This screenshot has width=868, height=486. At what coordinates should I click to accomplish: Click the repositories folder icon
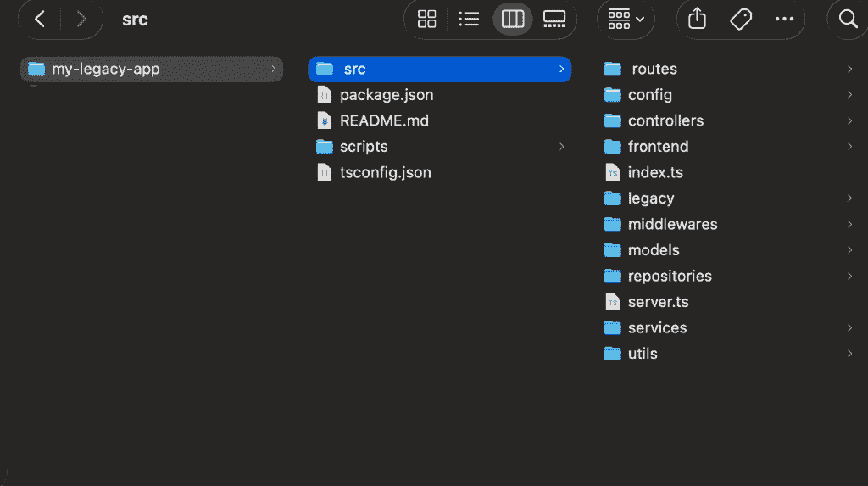(613, 276)
